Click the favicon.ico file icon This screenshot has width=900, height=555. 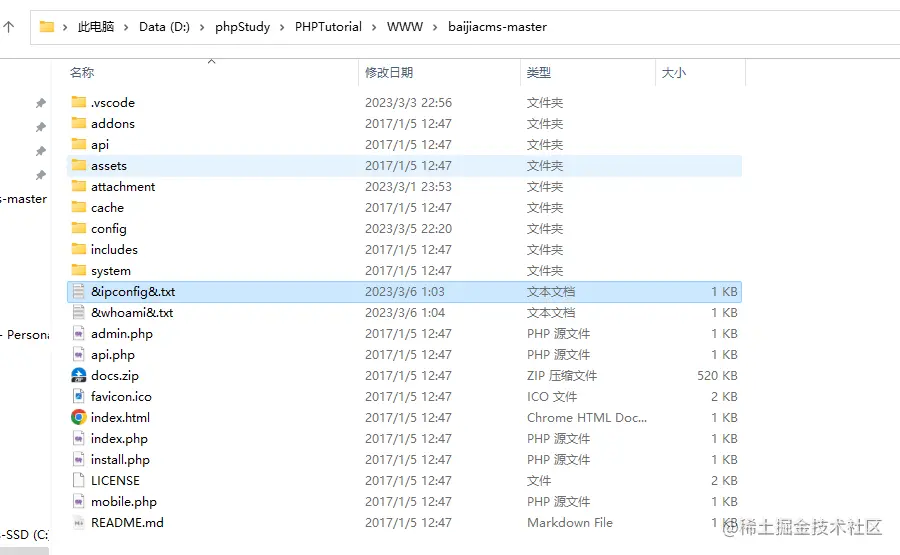79,396
